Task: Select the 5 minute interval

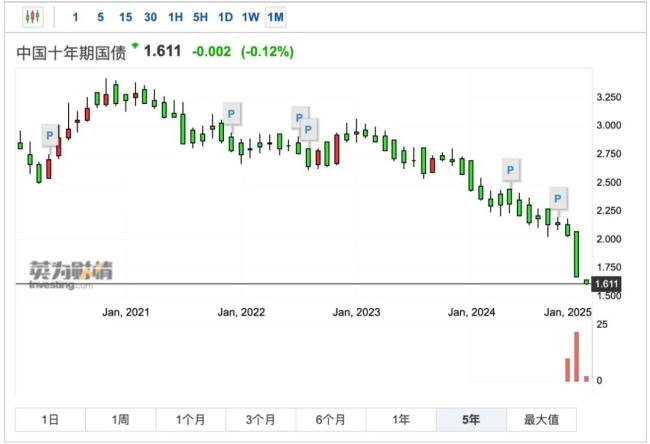Action: pos(100,17)
